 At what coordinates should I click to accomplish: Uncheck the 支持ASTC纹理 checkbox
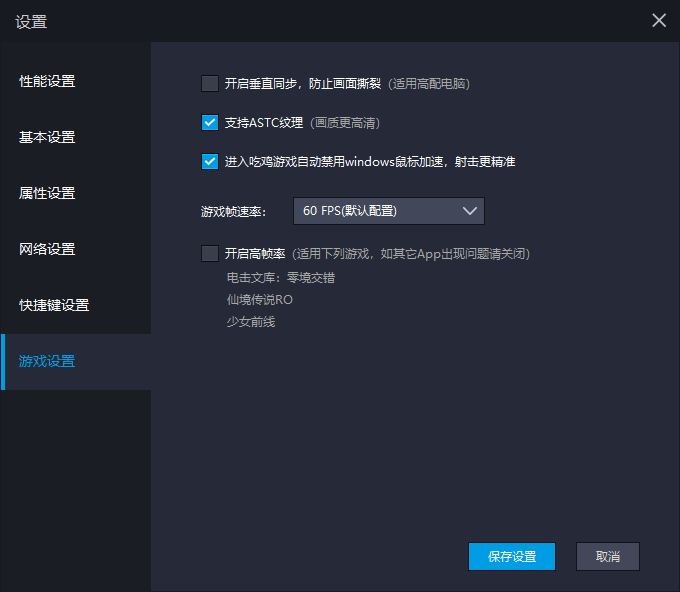210,123
